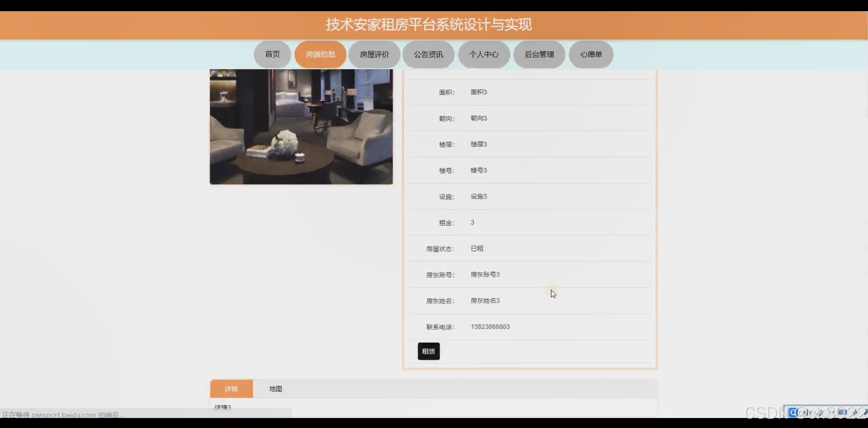The image size is (868, 428).
Task: Open 个人中心 in the navigation bar
Action: pyautogui.click(x=484, y=54)
